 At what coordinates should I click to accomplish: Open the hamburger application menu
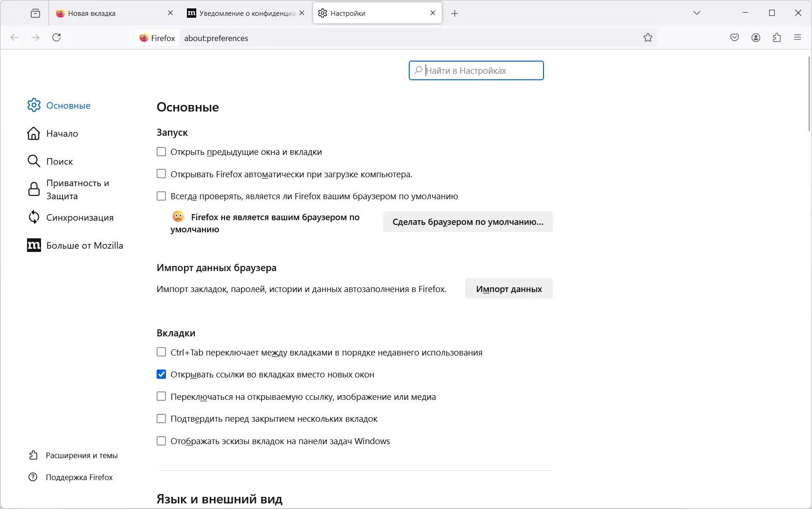(798, 38)
